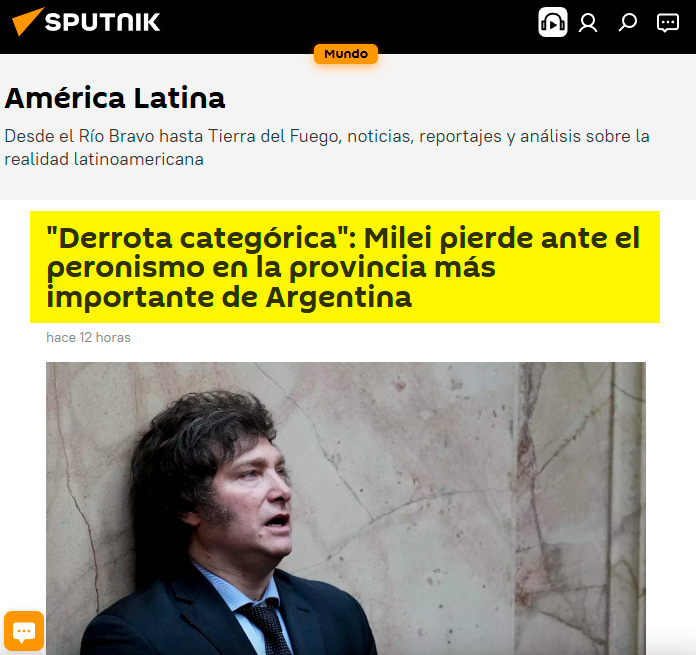
Task: Click the article photo of Milei
Action: coord(346,508)
